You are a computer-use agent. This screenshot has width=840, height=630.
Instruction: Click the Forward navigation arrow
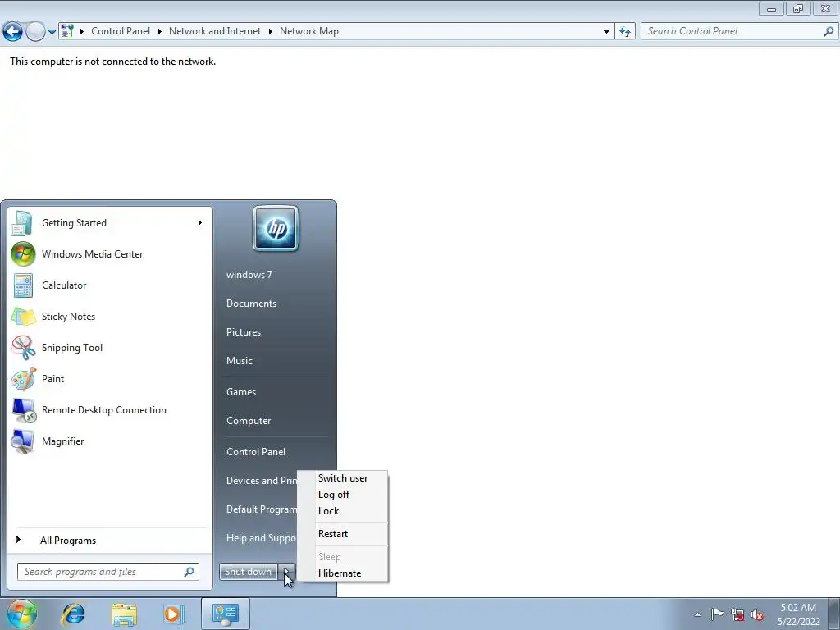pyautogui.click(x=35, y=32)
